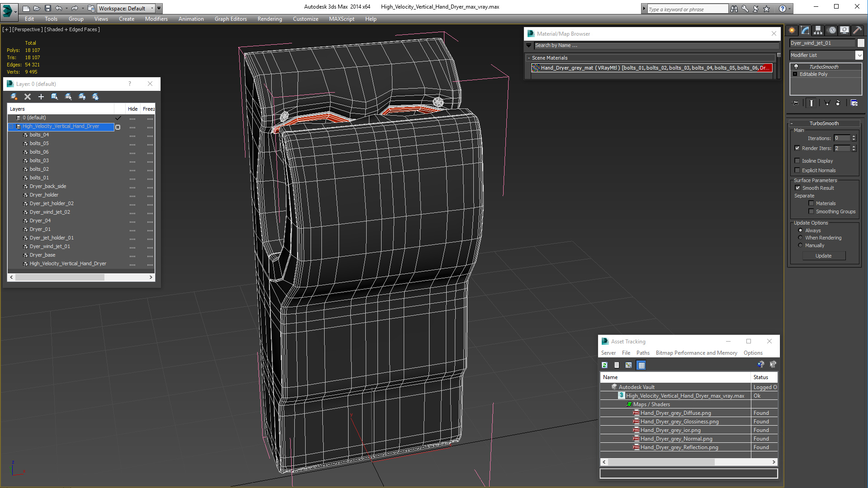Undo the last action with the arrow icon
Viewport: 868px width, 488px height.
tap(58, 8)
